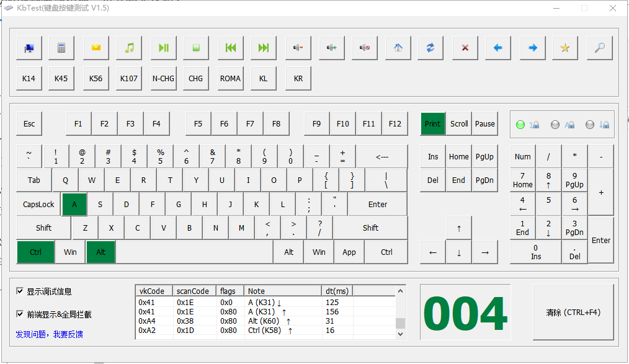Screen dimensions: 629x364
Task: Click the Tab key
Action: [x=33, y=180]
